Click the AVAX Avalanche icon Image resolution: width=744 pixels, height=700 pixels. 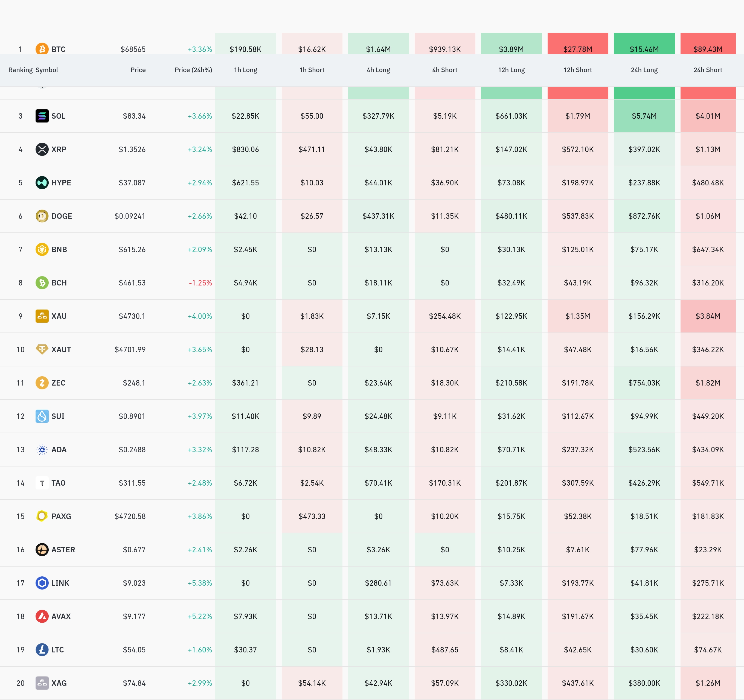coord(42,616)
